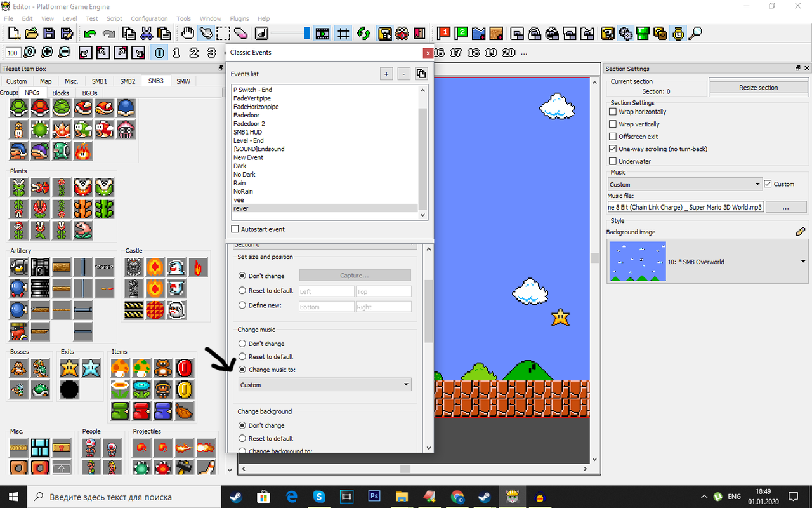Viewport: 812px width, 508px height.
Task: Click the Music file path field
Action: coord(686,208)
